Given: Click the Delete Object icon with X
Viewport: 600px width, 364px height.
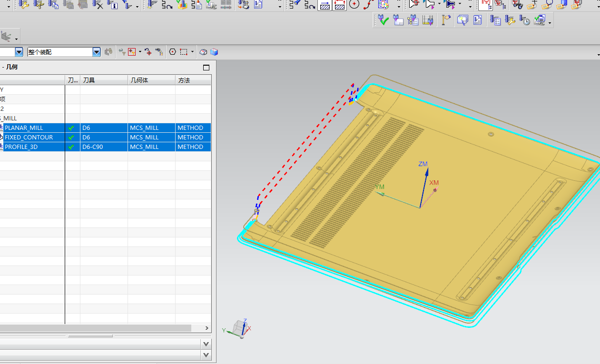Looking at the screenshot, I should click(x=98, y=4).
